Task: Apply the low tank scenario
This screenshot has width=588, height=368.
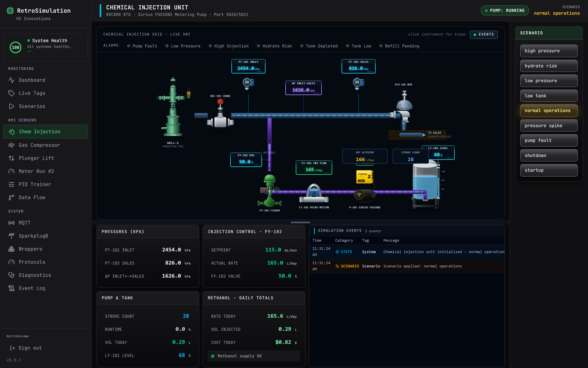Action: (x=549, y=96)
